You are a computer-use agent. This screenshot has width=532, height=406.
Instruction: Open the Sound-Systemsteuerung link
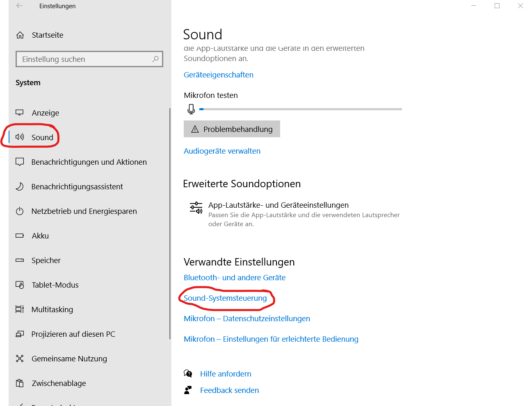pyautogui.click(x=225, y=298)
